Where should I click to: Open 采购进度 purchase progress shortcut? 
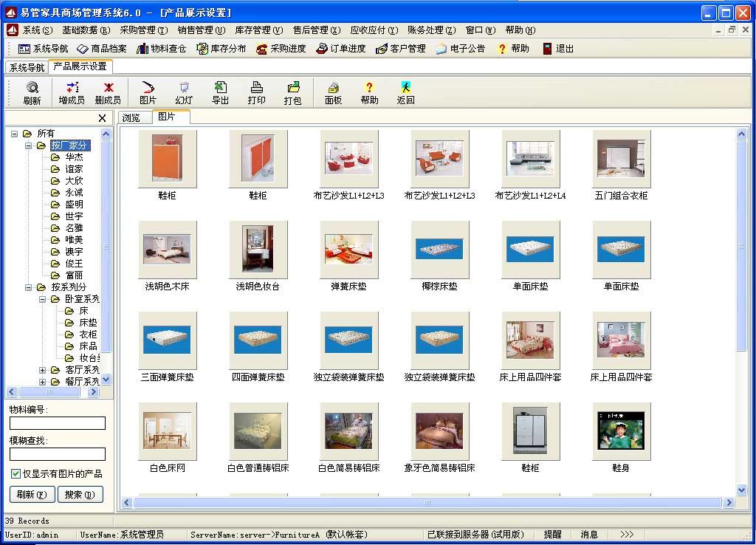click(281, 49)
